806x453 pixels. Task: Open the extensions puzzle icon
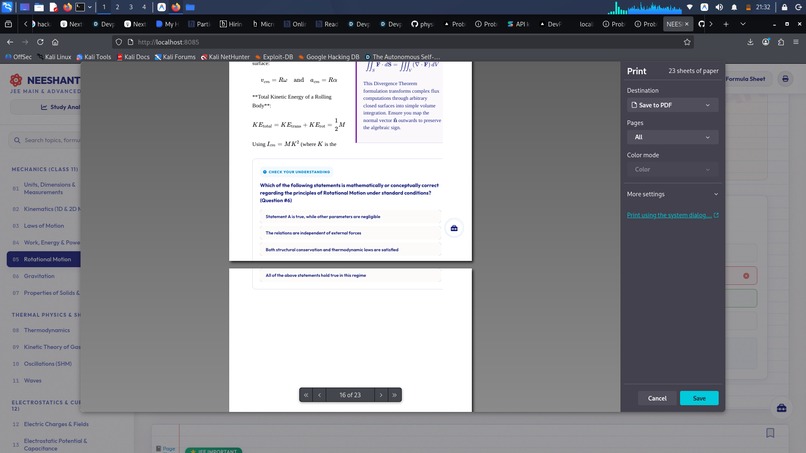point(781,42)
